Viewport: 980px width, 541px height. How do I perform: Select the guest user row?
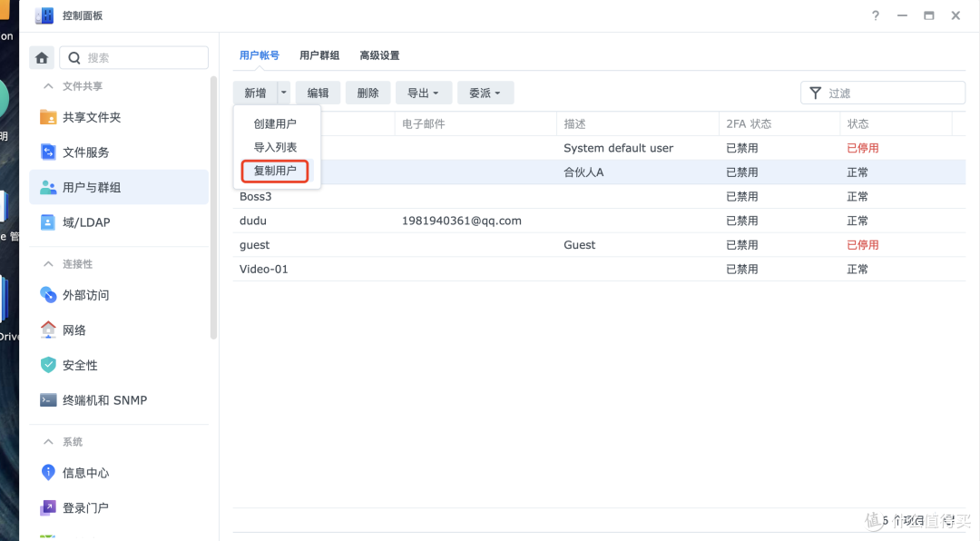point(600,244)
